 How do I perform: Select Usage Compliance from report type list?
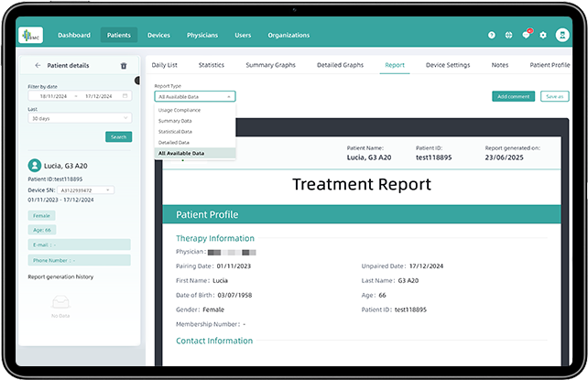(179, 110)
